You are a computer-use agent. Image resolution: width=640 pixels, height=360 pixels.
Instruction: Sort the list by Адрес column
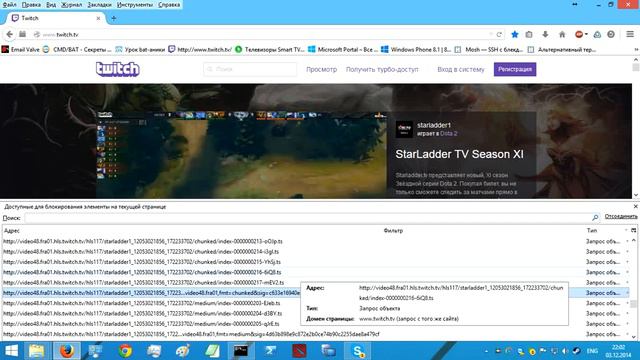pyautogui.click(x=192, y=230)
